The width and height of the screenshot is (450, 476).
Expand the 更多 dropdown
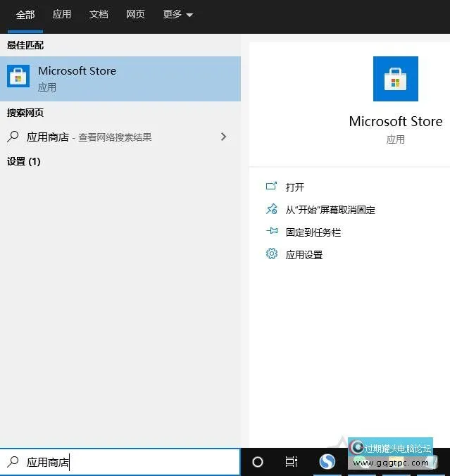coord(177,14)
